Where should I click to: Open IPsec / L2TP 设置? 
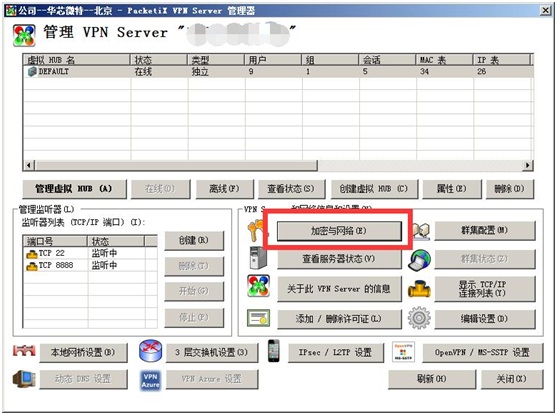tap(336, 353)
